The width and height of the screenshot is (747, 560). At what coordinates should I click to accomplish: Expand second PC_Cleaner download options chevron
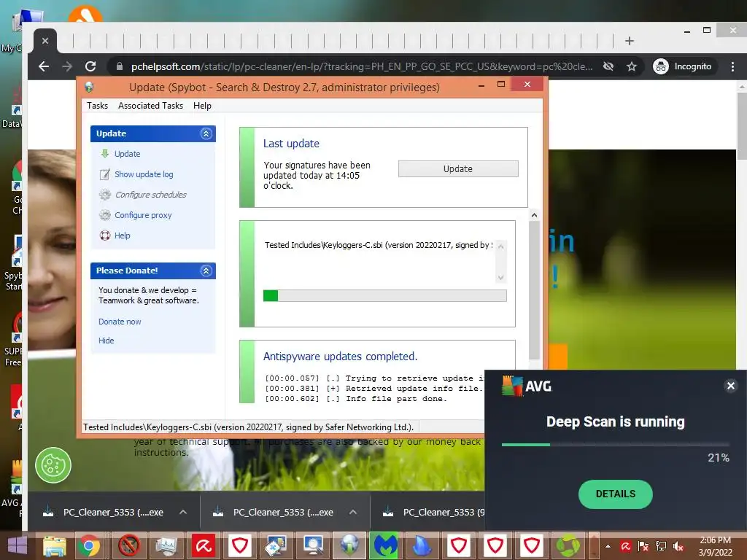(353, 513)
